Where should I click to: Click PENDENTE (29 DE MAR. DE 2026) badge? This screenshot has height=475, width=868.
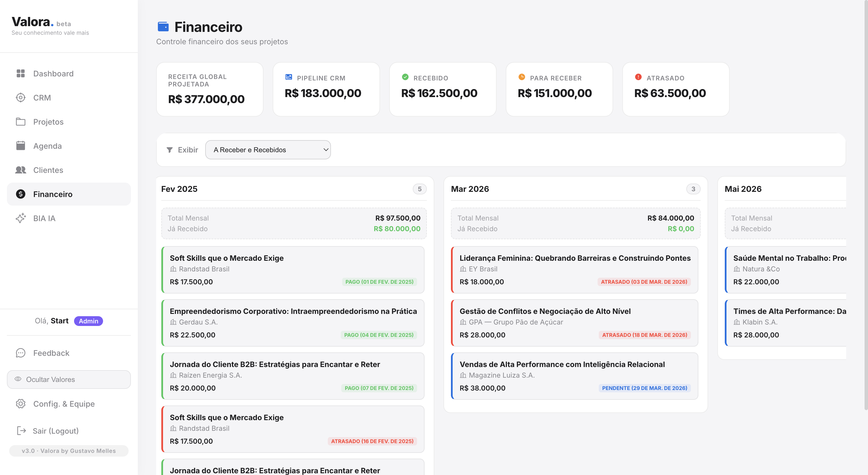pyautogui.click(x=645, y=388)
